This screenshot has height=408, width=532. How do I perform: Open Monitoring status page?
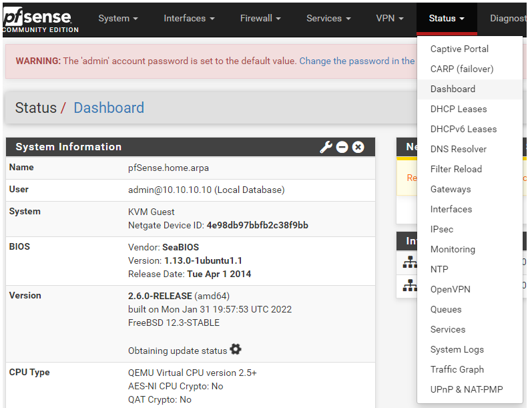(469, 249)
